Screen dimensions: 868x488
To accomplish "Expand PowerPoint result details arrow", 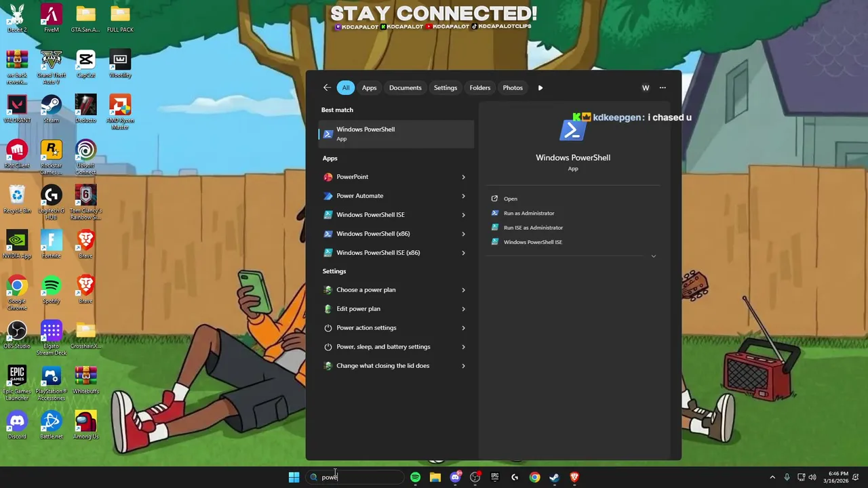I will tap(463, 177).
